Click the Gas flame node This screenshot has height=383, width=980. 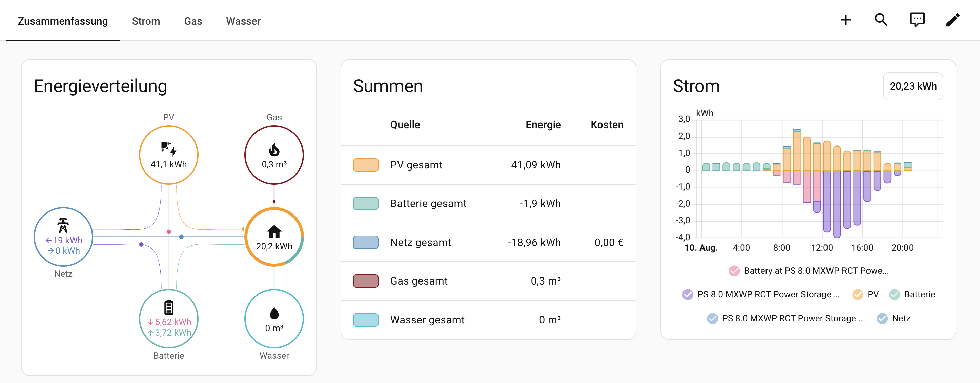pos(274,155)
